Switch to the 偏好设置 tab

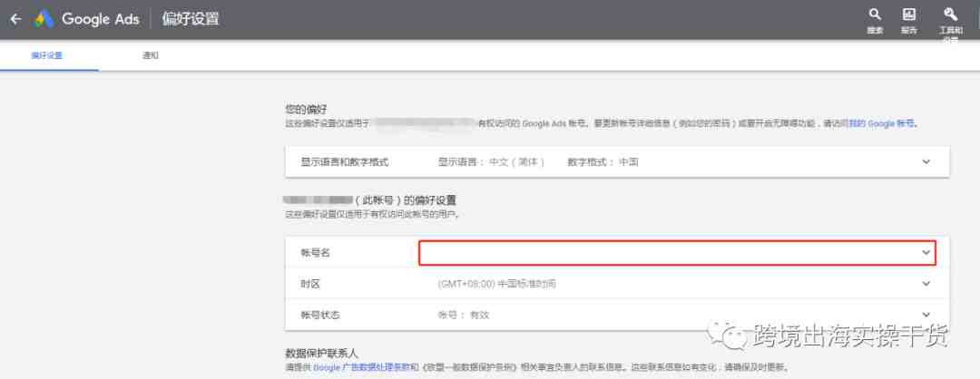(46, 56)
